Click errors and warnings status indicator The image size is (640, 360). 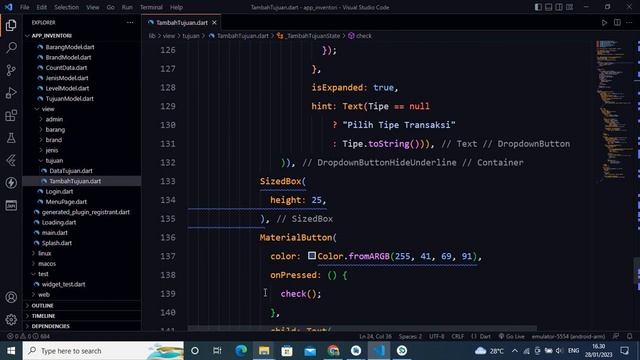point(28,336)
